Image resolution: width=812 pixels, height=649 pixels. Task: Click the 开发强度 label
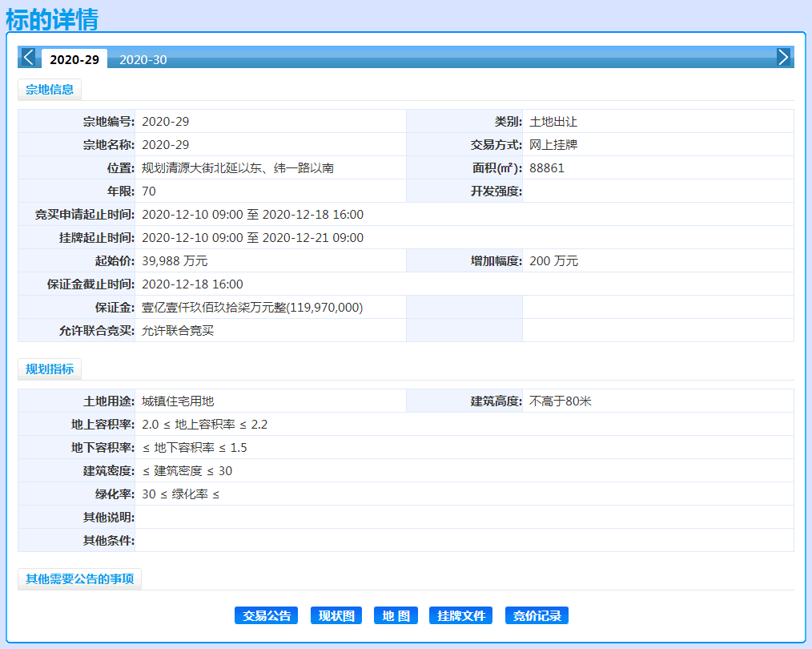coord(496,191)
